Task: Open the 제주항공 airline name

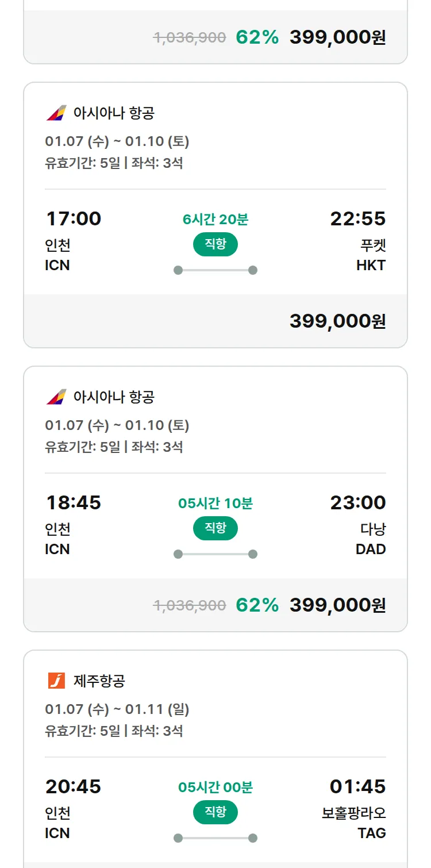Action: pos(99,681)
